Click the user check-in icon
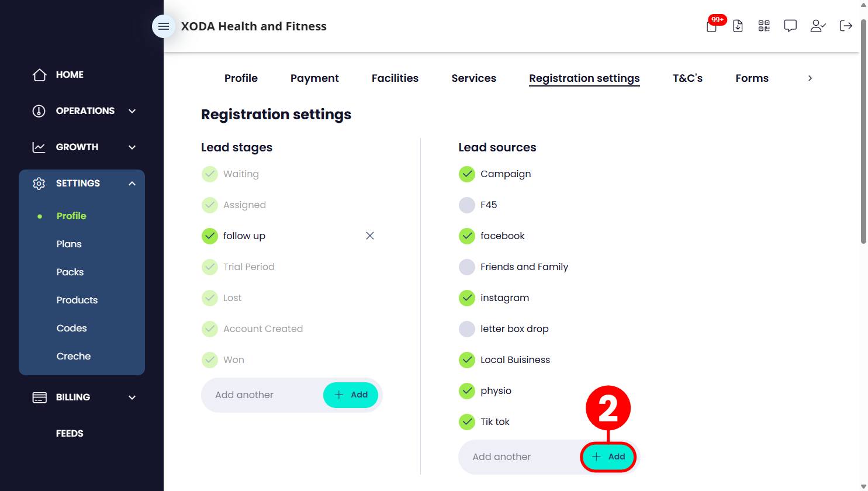This screenshot has width=868, height=491. (x=818, y=26)
